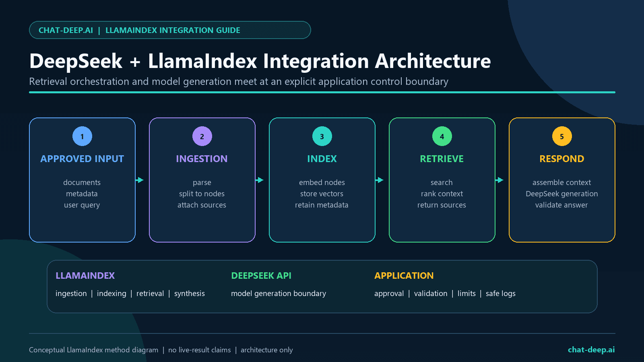Click 'limits' in the legend
The width and height of the screenshot is (644, 362).
click(467, 294)
